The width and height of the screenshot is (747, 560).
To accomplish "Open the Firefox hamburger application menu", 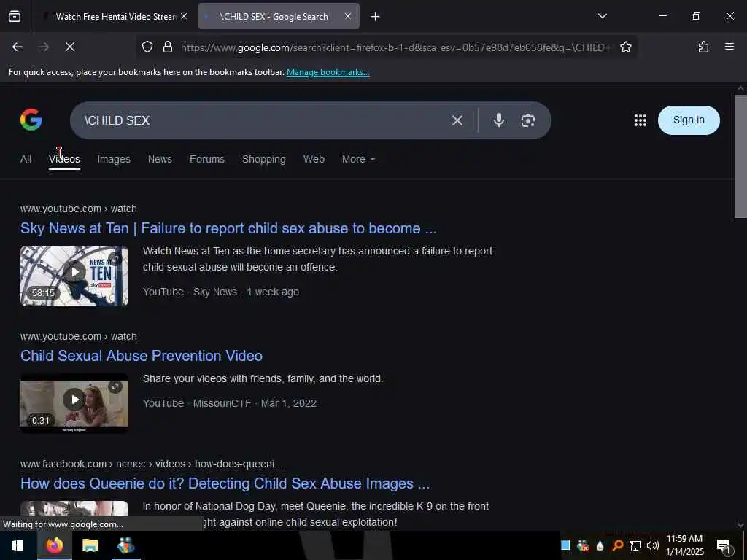I will pos(729,47).
